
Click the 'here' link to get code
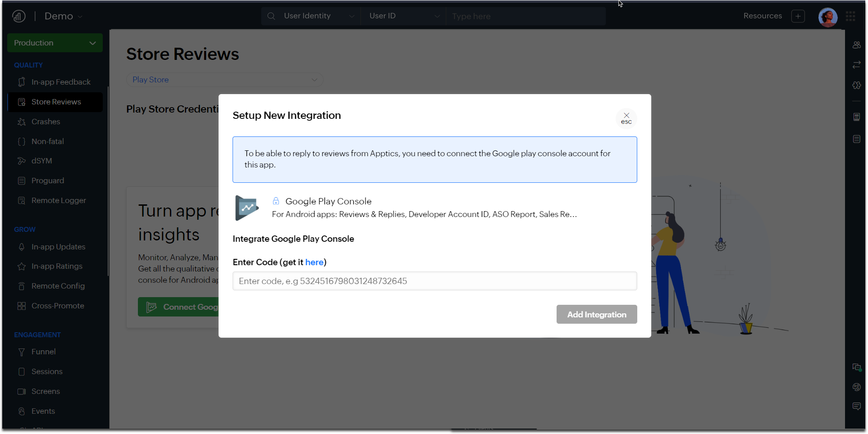314,262
